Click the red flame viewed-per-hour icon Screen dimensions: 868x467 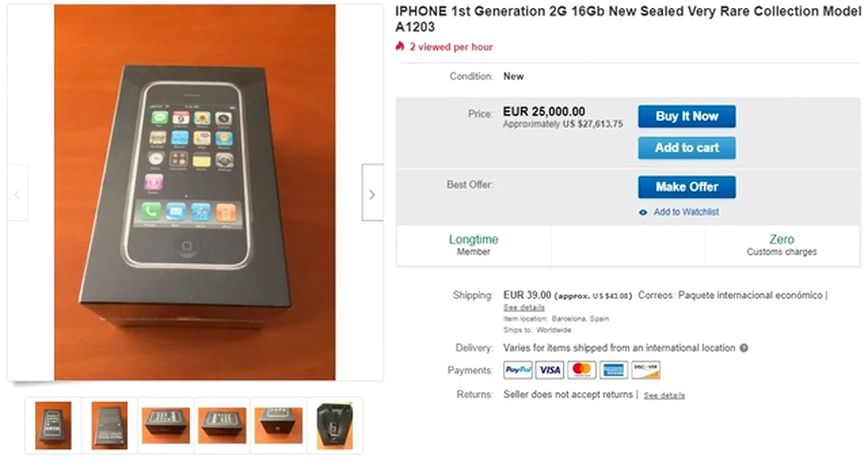(x=400, y=47)
